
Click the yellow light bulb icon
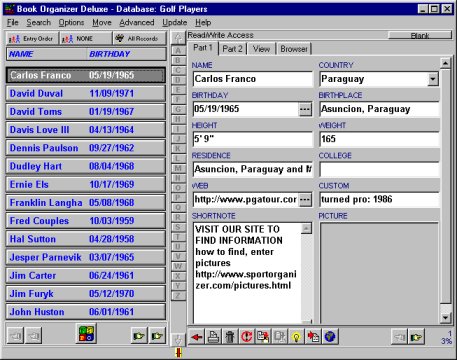pyautogui.click(x=297, y=337)
